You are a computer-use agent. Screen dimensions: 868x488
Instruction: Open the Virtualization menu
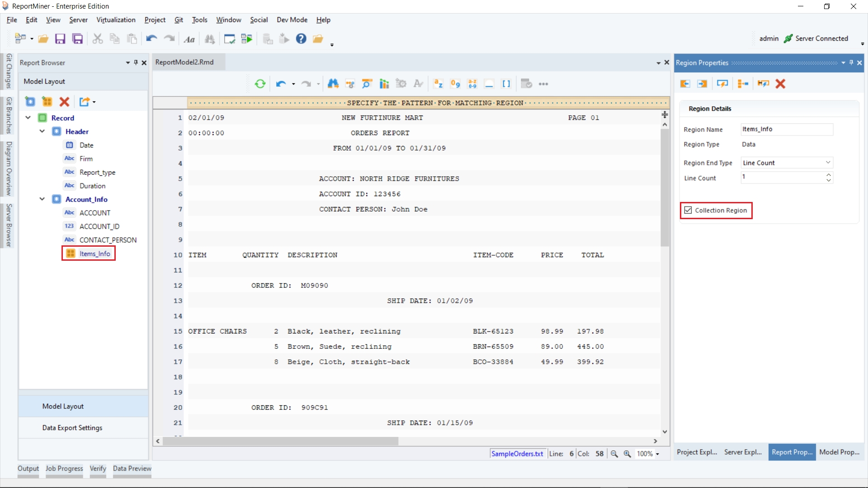[116, 20]
